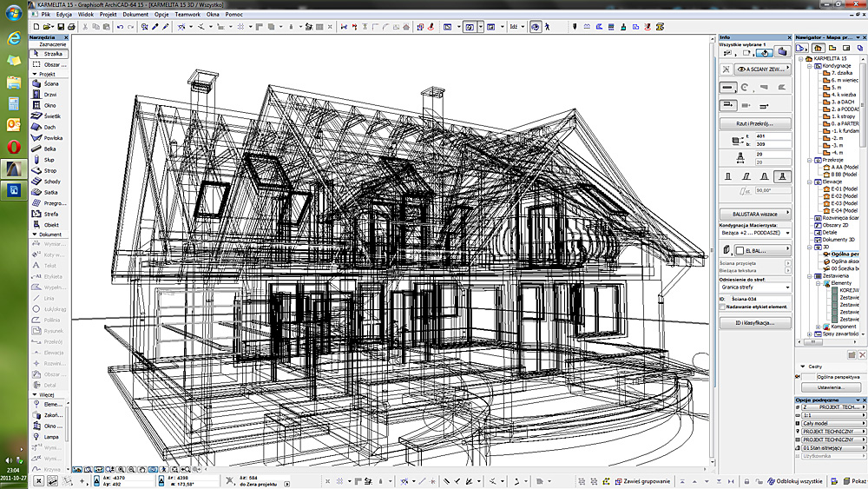Click the syringe inject parameters icon
The image size is (868, 489).
click(166, 27)
